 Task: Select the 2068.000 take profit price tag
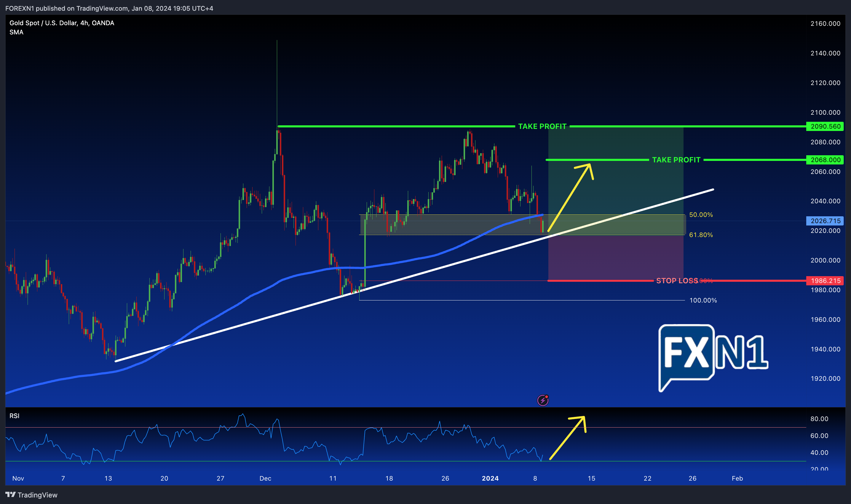point(825,160)
